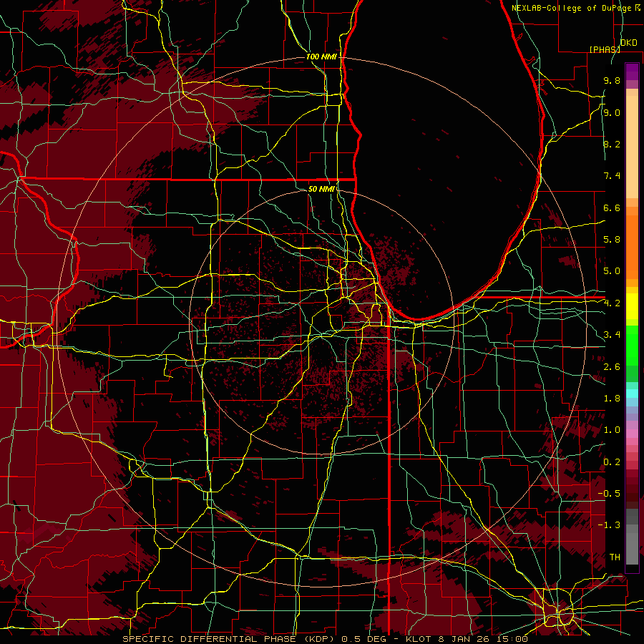Click the 1.8 color scale value
Screen dimensions: 644x644
(612, 399)
